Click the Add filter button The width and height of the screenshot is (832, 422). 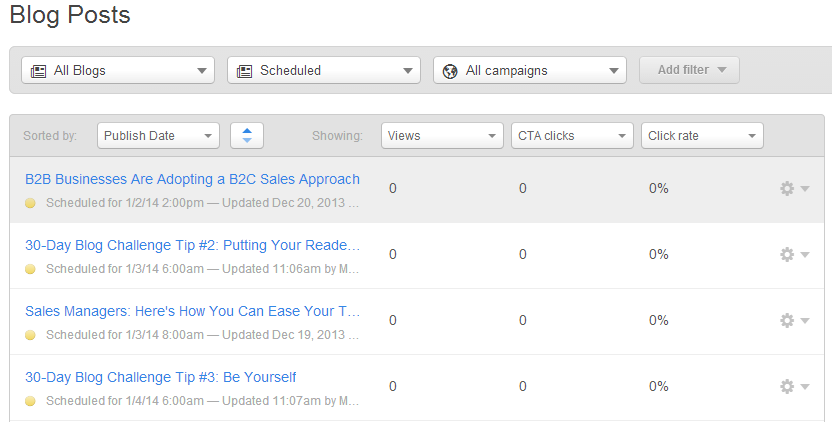click(x=689, y=70)
